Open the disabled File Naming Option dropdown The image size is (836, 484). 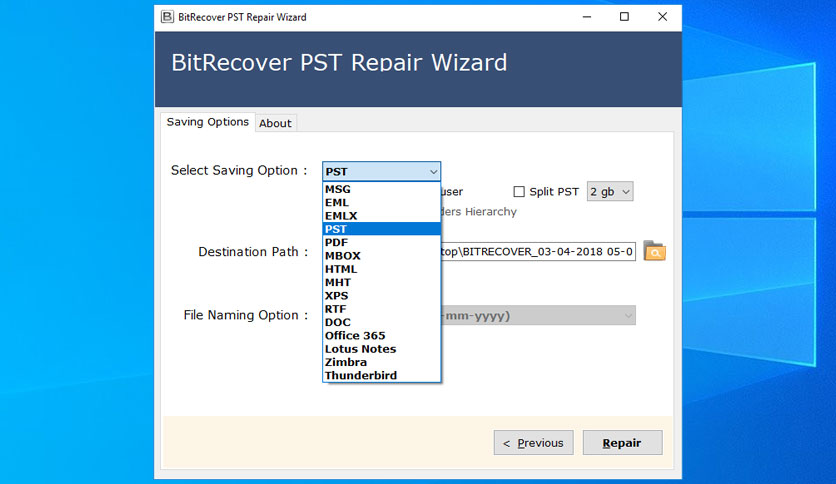[x=538, y=316]
